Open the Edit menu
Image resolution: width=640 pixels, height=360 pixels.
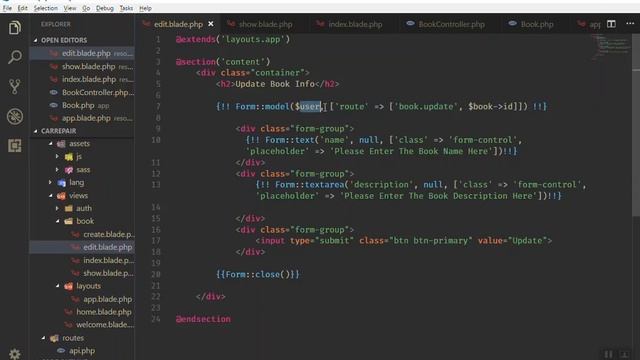(x=22, y=8)
